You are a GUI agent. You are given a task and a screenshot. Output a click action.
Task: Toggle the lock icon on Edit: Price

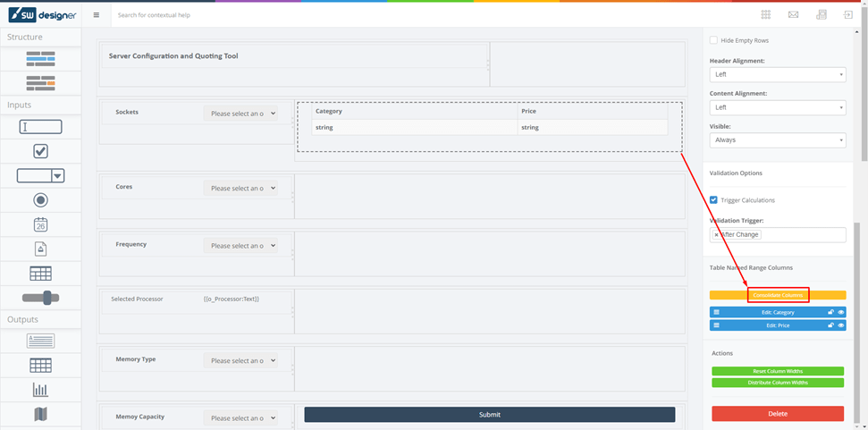pos(830,325)
